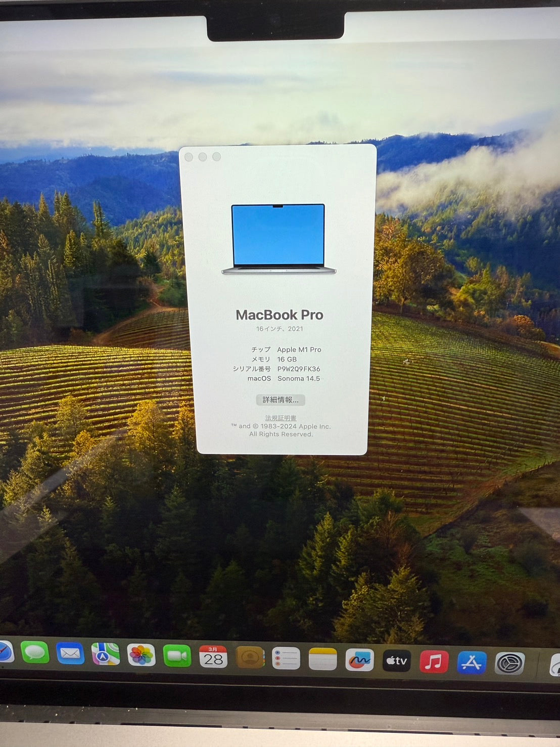This screenshot has width=560, height=747.
Task: Click the Sonoma 14.5 version text
Action: pos(300,379)
